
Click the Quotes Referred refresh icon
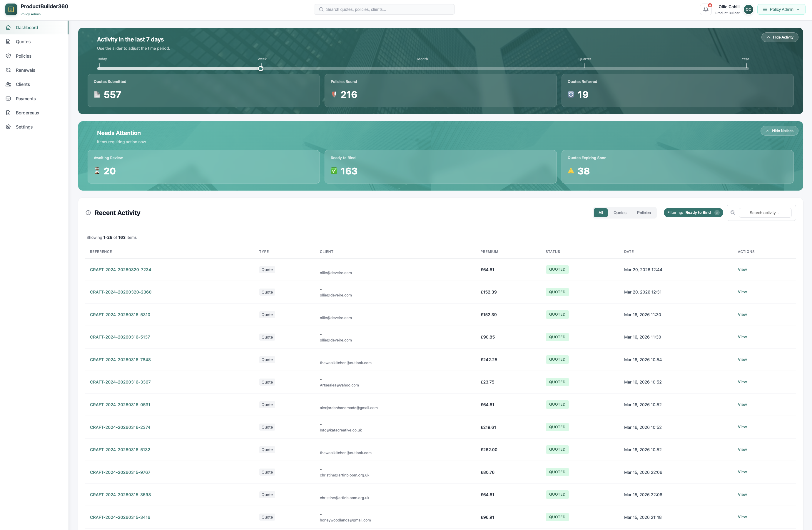(571, 94)
